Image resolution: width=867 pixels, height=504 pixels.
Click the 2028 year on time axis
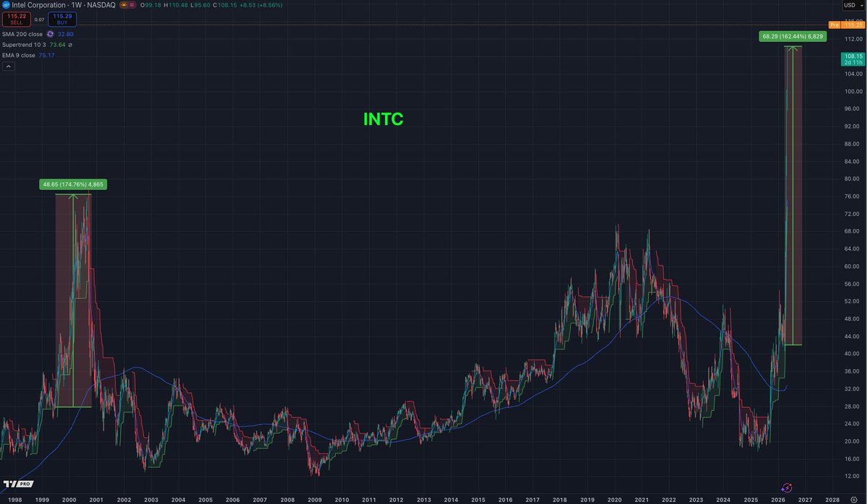(832, 499)
